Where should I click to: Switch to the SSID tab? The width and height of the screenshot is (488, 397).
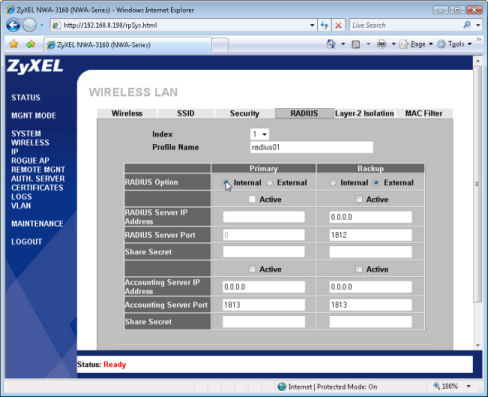[x=186, y=113]
